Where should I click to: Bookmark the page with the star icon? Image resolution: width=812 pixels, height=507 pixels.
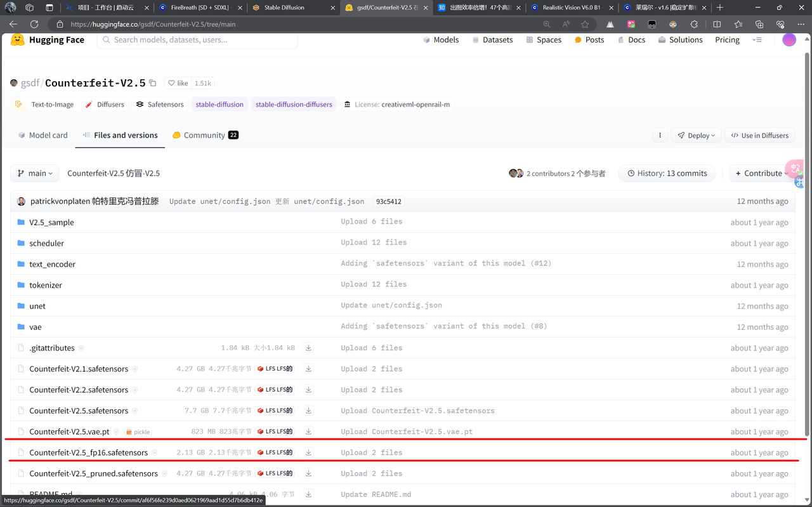coord(585,24)
